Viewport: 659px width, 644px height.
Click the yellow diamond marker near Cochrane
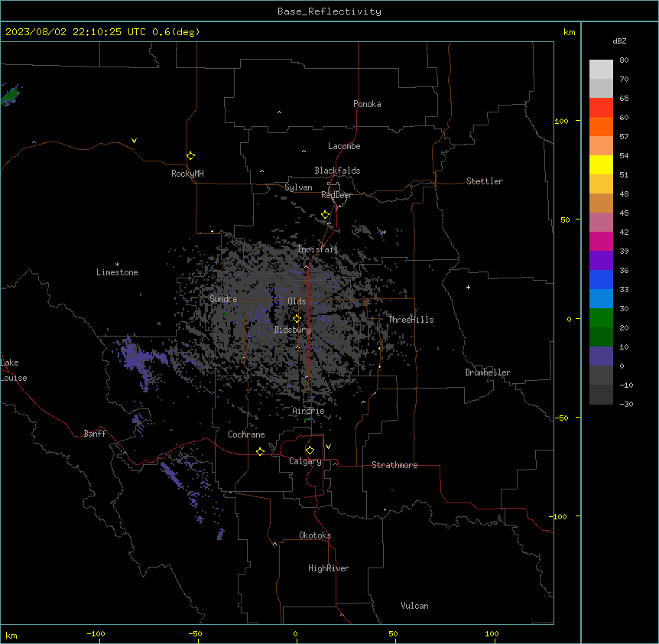coord(260,451)
